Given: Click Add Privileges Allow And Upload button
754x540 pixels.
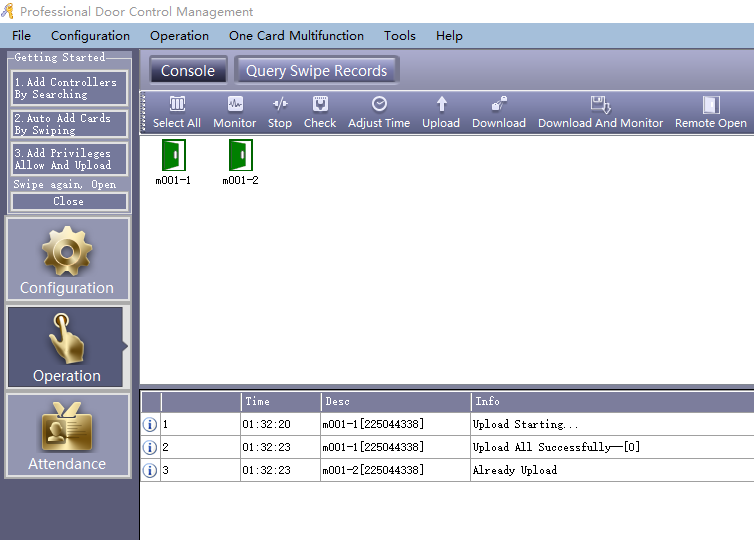Looking at the screenshot, I should [x=69, y=159].
